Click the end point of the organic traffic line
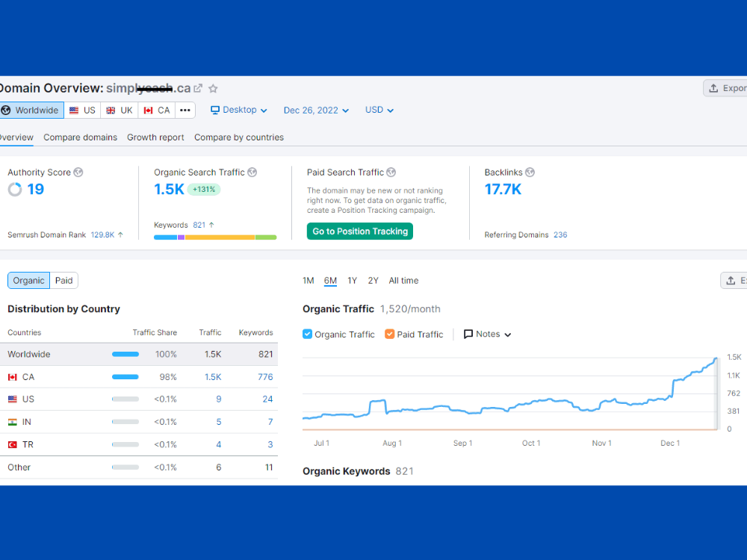 pos(716,359)
